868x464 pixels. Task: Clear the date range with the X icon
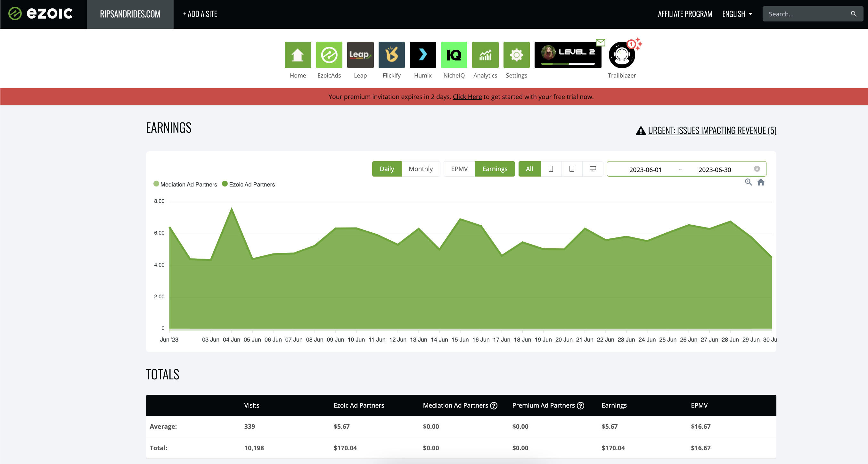coord(757,169)
